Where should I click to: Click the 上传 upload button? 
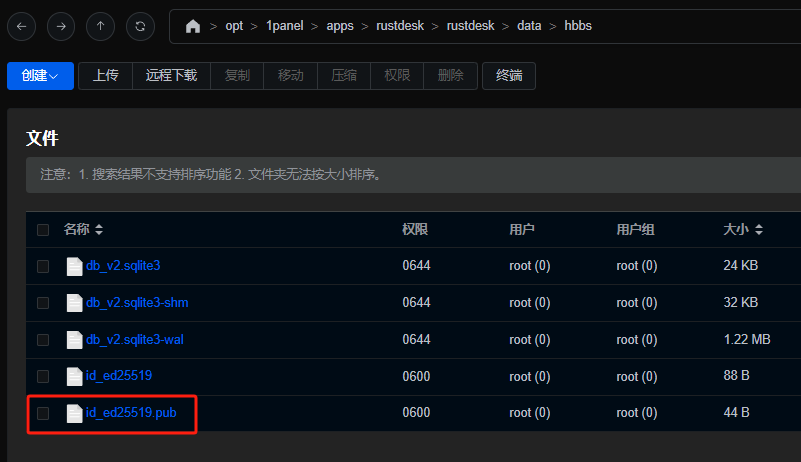tap(106, 76)
